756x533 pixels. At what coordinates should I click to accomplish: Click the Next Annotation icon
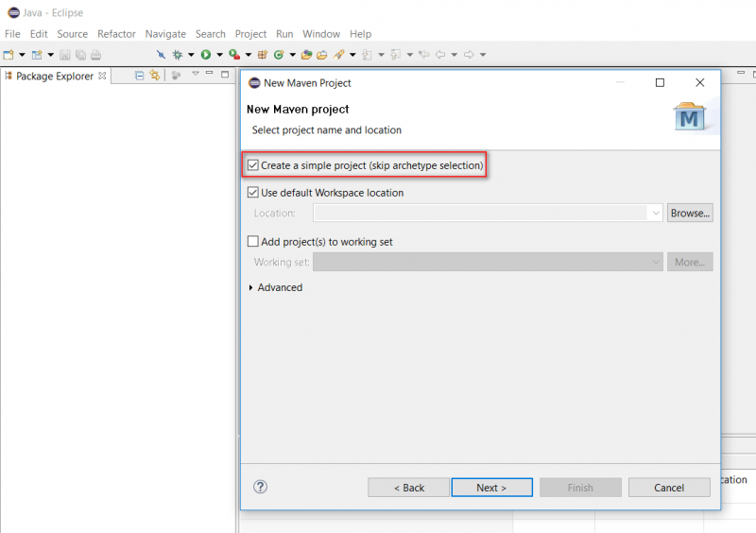tap(367, 55)
